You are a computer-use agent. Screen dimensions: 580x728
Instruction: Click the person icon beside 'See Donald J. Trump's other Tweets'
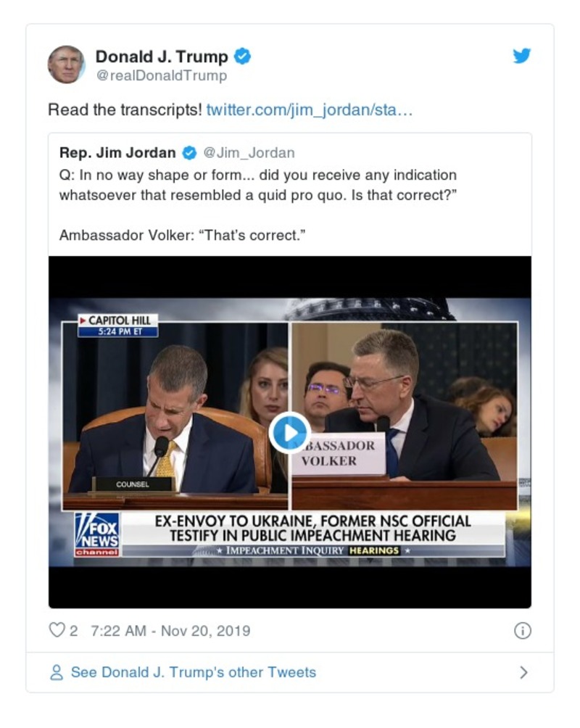tap(57, 673)
